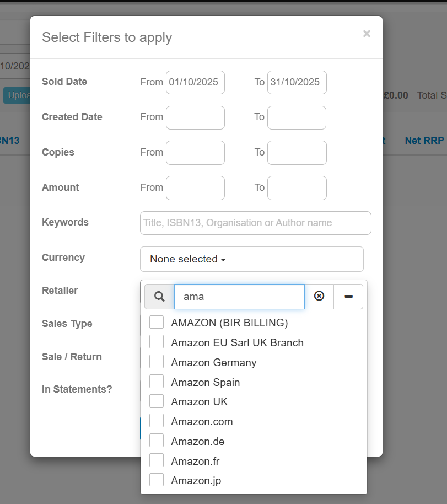
Task: Check the Amazon.jp retailer option
Action: point(157,480)
